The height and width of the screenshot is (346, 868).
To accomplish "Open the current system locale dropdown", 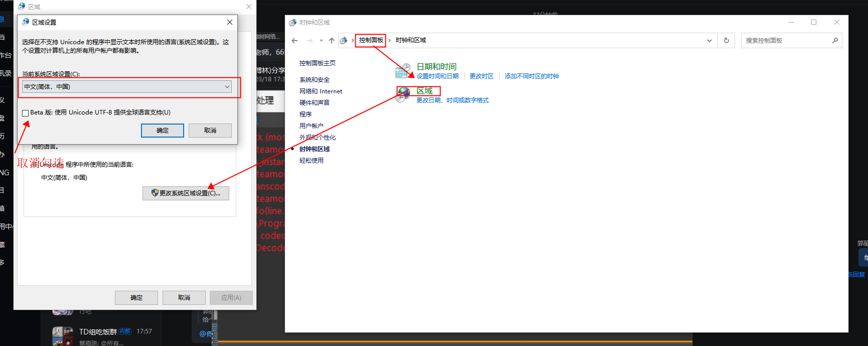I will point(126,87).
